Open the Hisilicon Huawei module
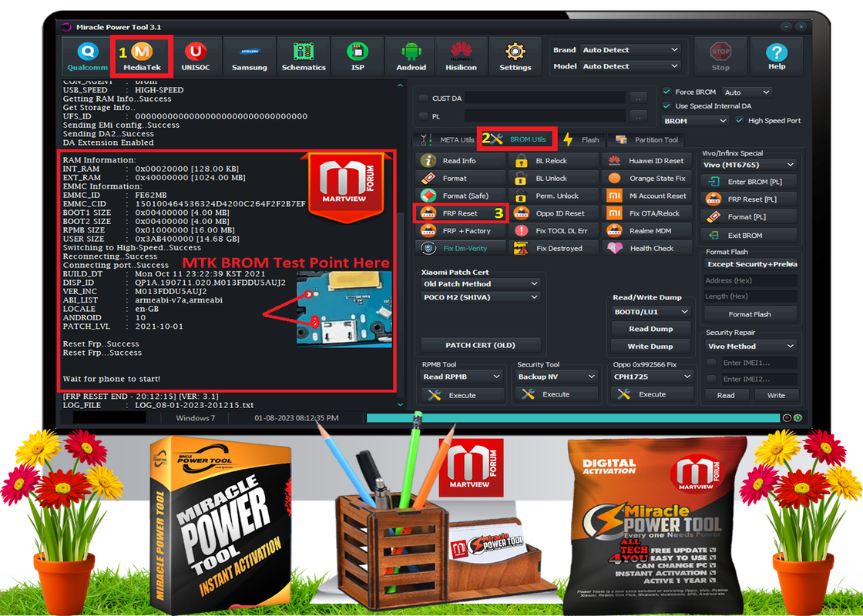863x616 pixels. 461,56
